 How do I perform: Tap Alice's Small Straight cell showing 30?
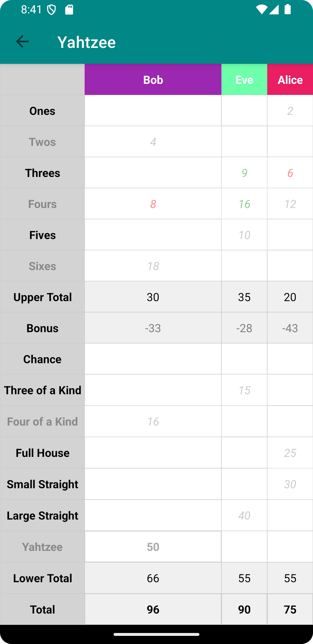pyautogui.click(x=290, y=484)
